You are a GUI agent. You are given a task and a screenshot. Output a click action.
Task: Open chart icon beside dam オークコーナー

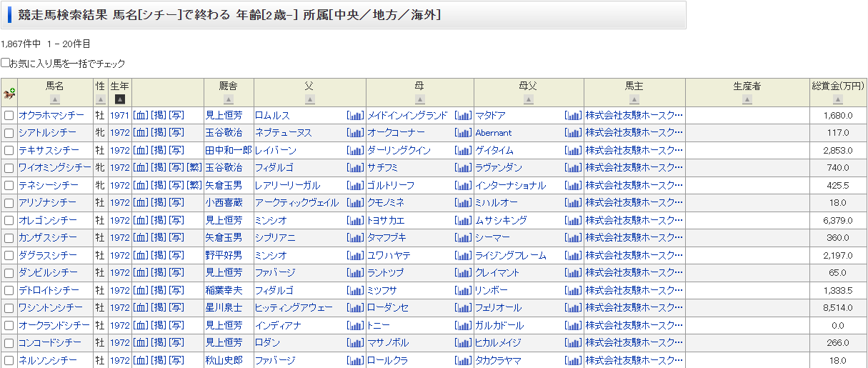click(464, 133)
